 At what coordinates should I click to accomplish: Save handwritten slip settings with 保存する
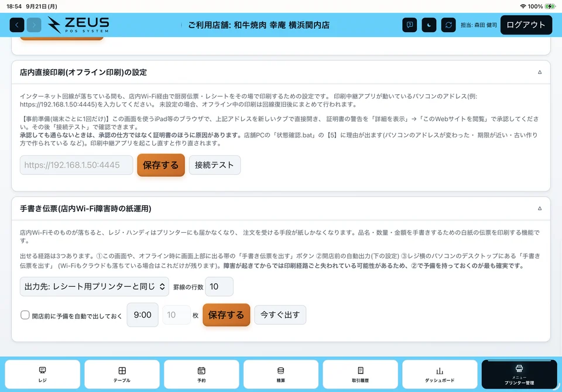(226, 315)
